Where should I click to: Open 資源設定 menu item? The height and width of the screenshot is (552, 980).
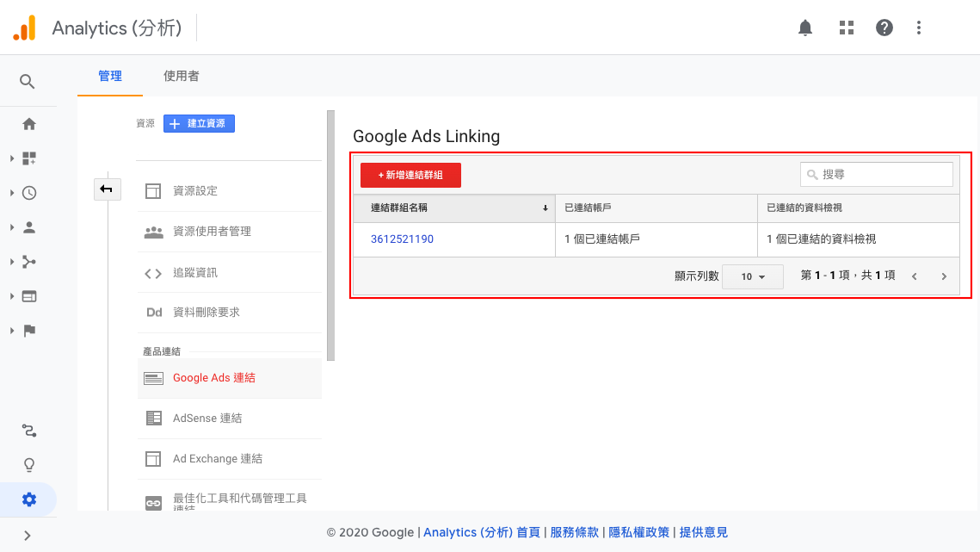(x=230, y=191)
